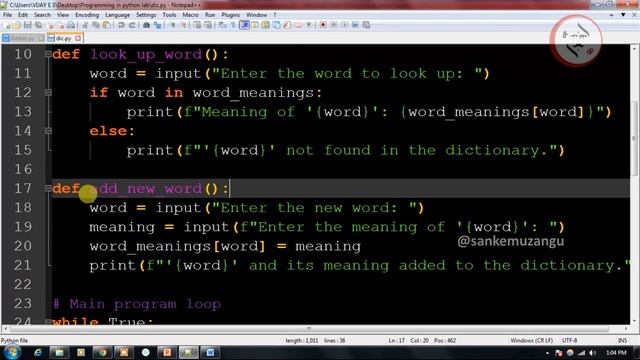Screen dimensions: 640x360
Task: Collapse the add_new_word function fold marker
Action: 48,188
